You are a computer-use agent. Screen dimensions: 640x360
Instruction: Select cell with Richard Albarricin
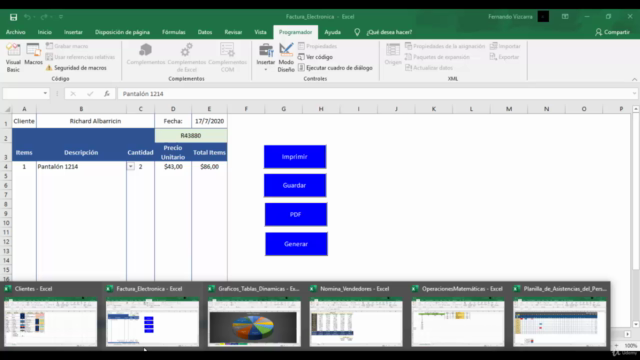tap(95, 121)
